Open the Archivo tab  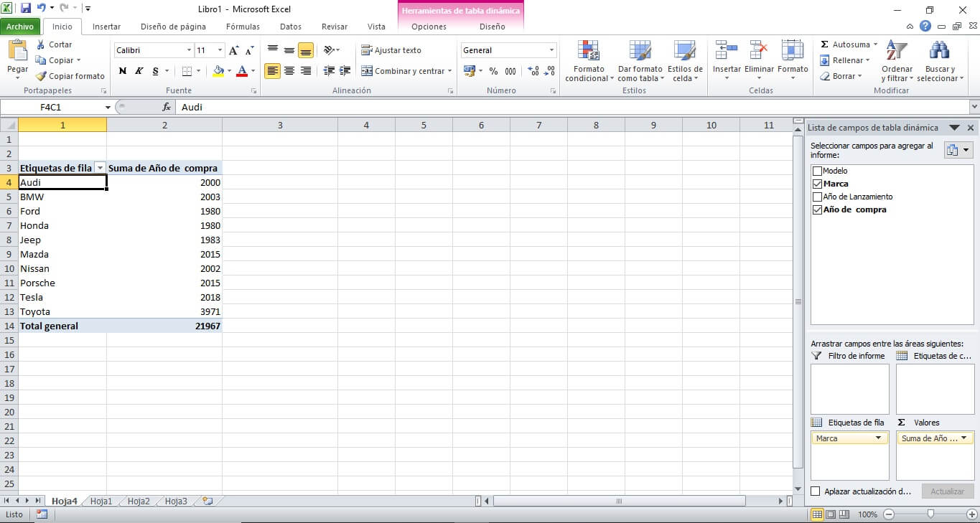click(20, 27)
